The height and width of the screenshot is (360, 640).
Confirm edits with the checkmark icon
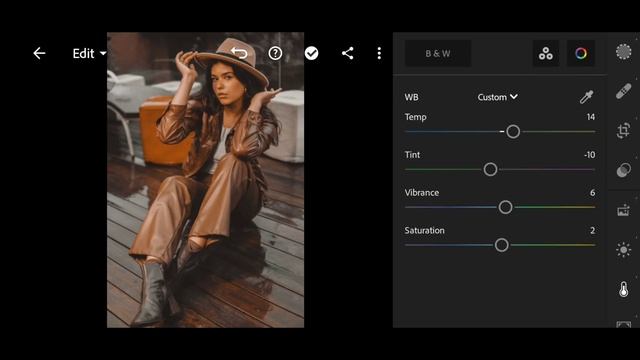click(311, 53)
